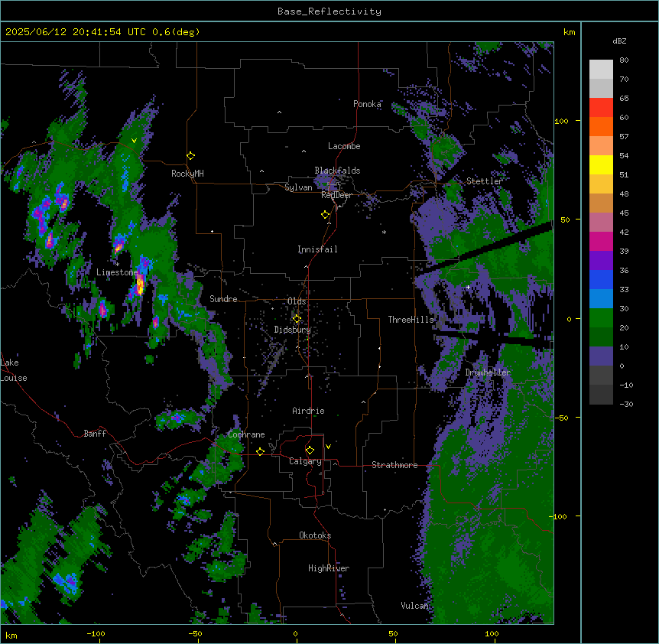Viewport: 659px width, 644px height.
Task: Click the yellow diamond marker above RockyMH
Action: click(x=191, y=156)
